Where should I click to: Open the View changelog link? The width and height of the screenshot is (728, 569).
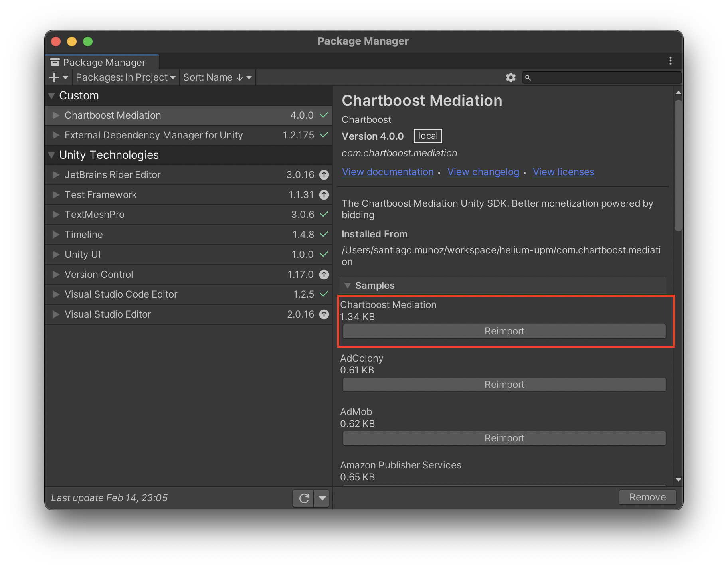483,172
